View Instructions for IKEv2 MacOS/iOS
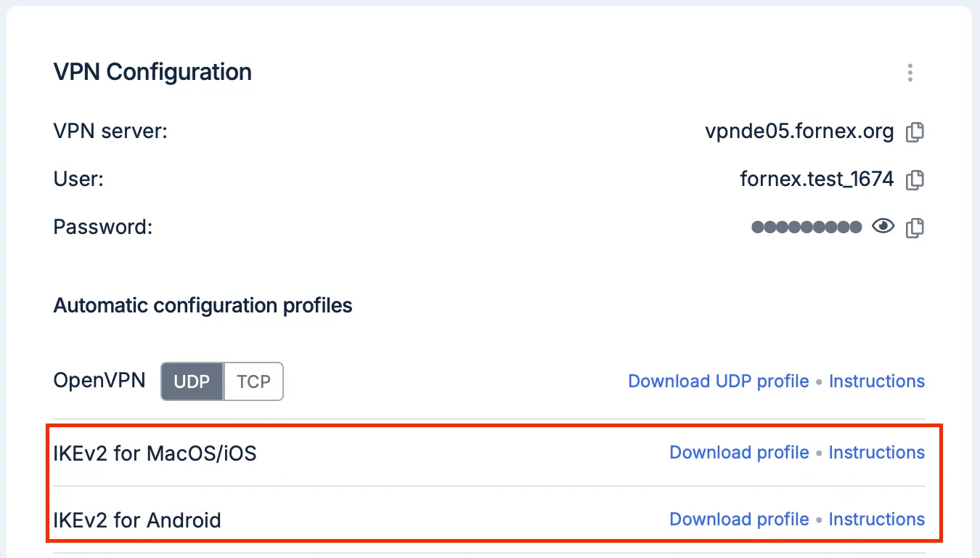This screenshot has height=558, width=980. coord(877,453)
